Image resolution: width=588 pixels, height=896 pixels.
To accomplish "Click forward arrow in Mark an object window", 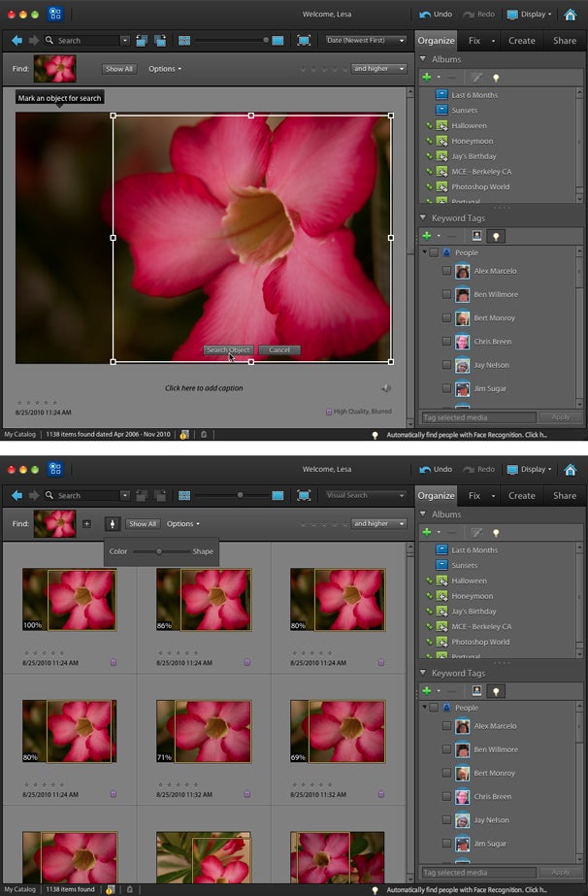I will tap(34, 41).
